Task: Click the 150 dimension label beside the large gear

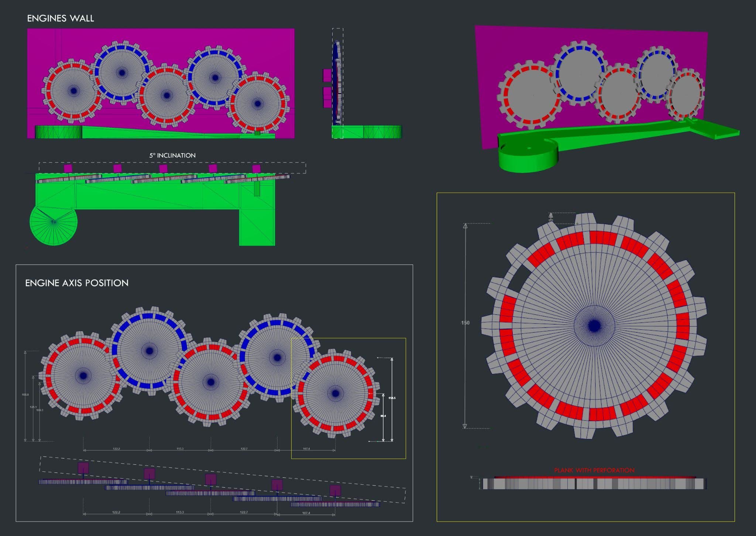Action: 465,323
